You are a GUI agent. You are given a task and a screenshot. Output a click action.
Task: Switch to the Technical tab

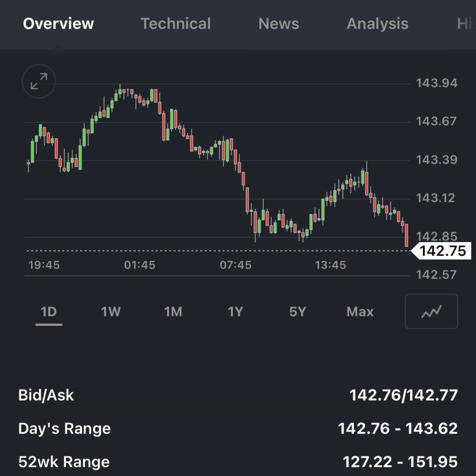[176, 24]
